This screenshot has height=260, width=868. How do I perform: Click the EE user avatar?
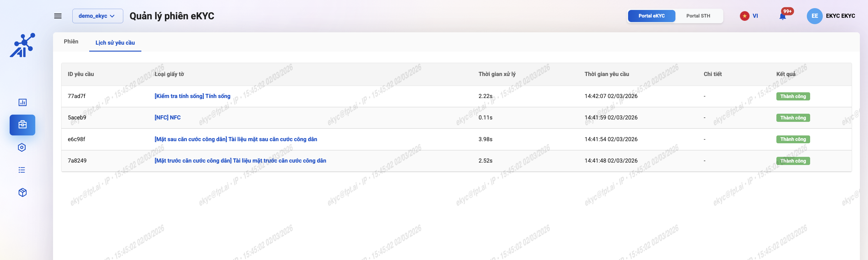coord(814,16)
